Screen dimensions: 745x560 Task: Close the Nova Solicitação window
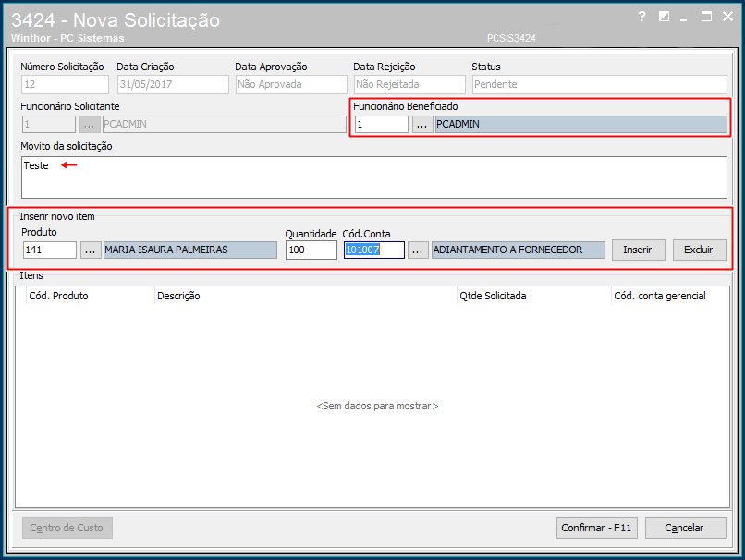tap(727, 17)
